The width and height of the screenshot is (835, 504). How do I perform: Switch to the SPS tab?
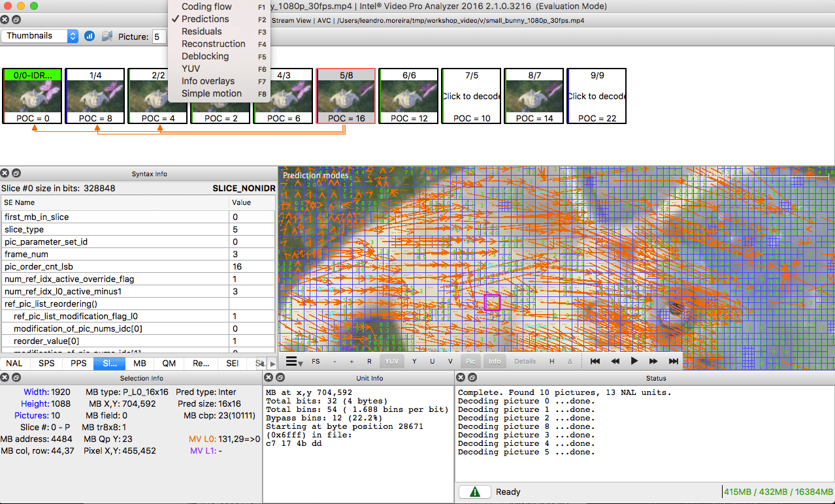point(46,363)
